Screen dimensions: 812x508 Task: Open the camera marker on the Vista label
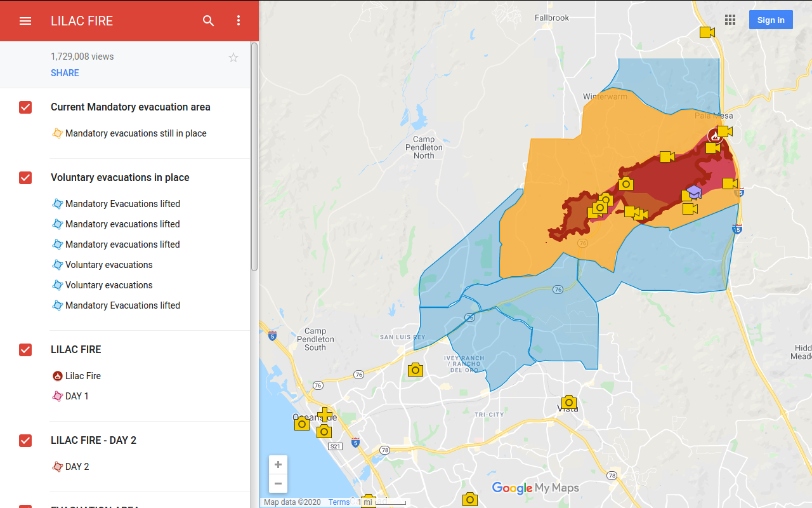click(x=569, y=402)
